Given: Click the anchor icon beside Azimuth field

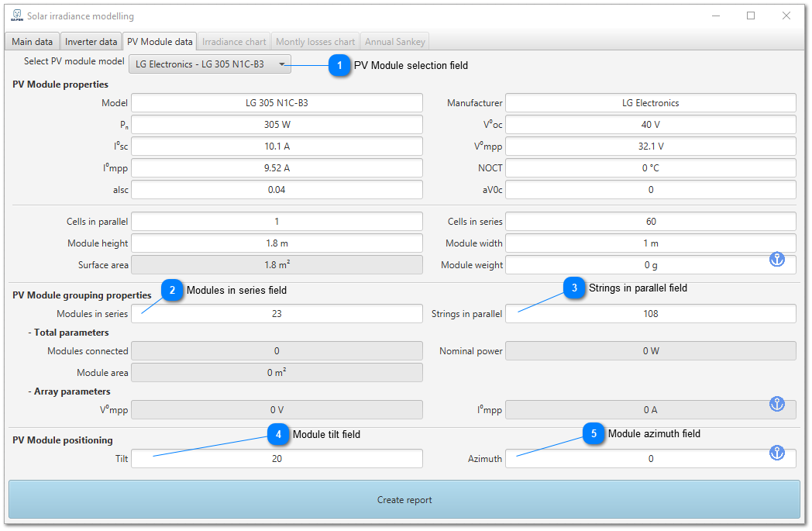Looking at the screenshot, I should 777,453.
